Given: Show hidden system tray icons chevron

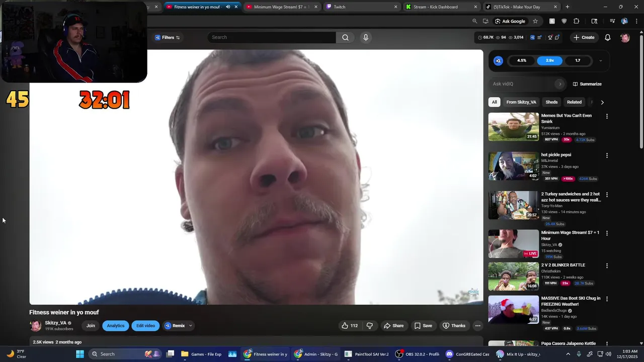Looking at the screenshot, I should coord(568,354).
